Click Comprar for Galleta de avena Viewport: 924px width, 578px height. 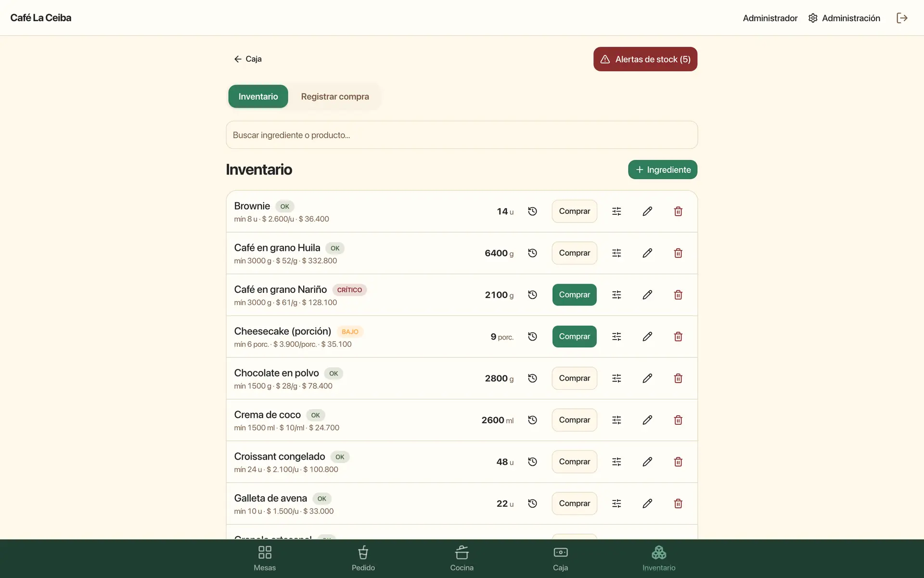pos(575,503)
